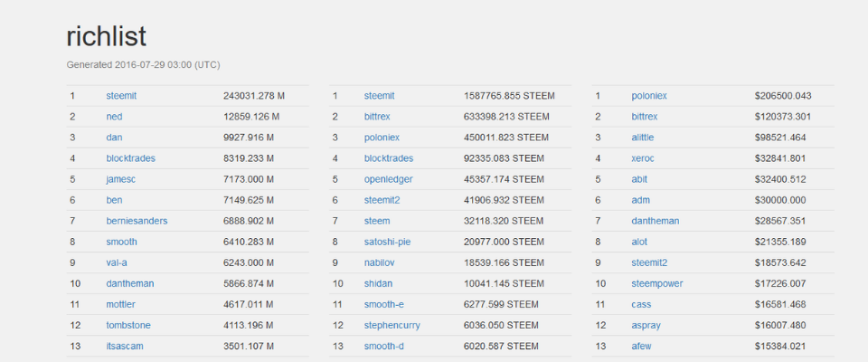Viewport: 868px width, 362px height.
Task: Open the ned account link
Action: coord(114,117)
